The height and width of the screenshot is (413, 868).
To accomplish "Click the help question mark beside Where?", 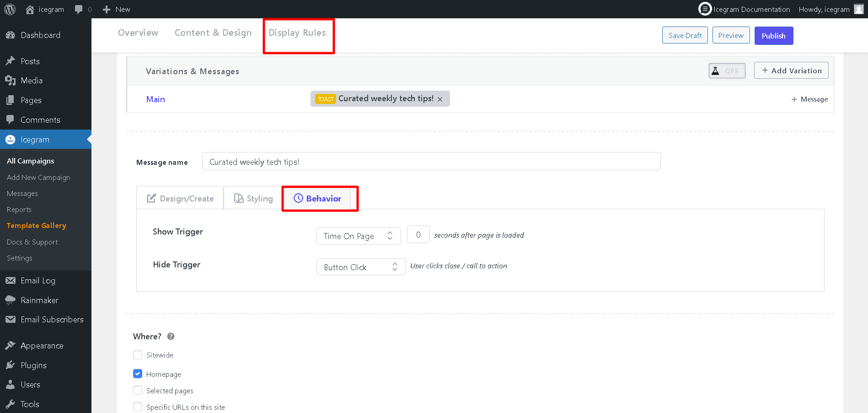I will point(171,337).
